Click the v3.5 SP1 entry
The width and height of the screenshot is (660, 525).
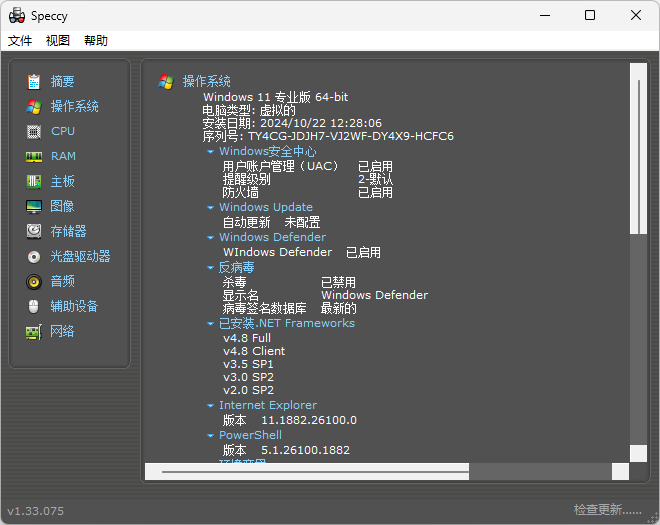[248, 364]
